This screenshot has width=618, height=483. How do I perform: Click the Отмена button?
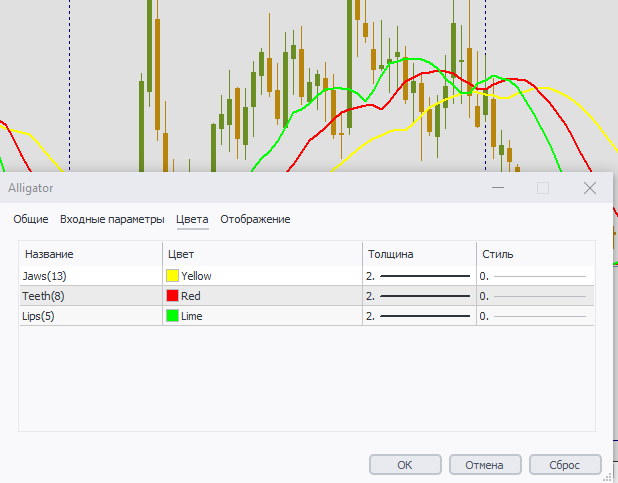[x=484, y=465]
